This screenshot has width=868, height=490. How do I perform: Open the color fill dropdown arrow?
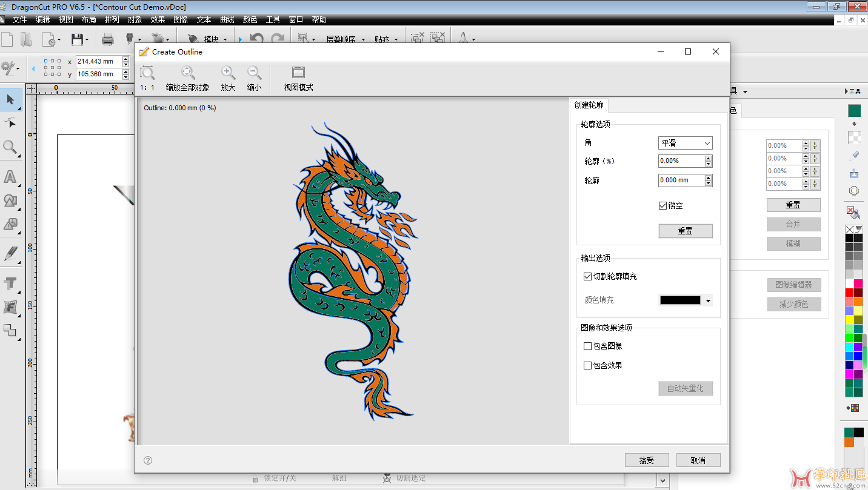[x=708, y=300]
